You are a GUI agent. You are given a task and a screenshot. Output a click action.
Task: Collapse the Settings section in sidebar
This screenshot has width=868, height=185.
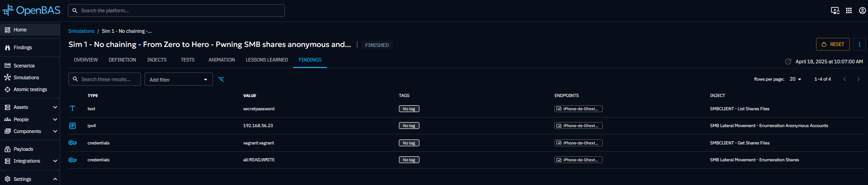point(55,179)
